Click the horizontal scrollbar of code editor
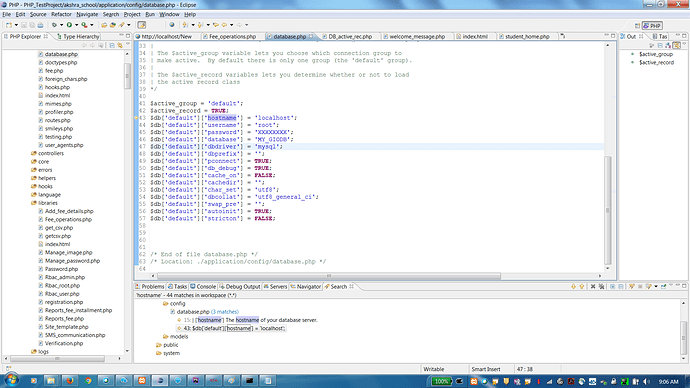Image resolution: width=690 pixels, height=388 pixels. click(328, 276)
